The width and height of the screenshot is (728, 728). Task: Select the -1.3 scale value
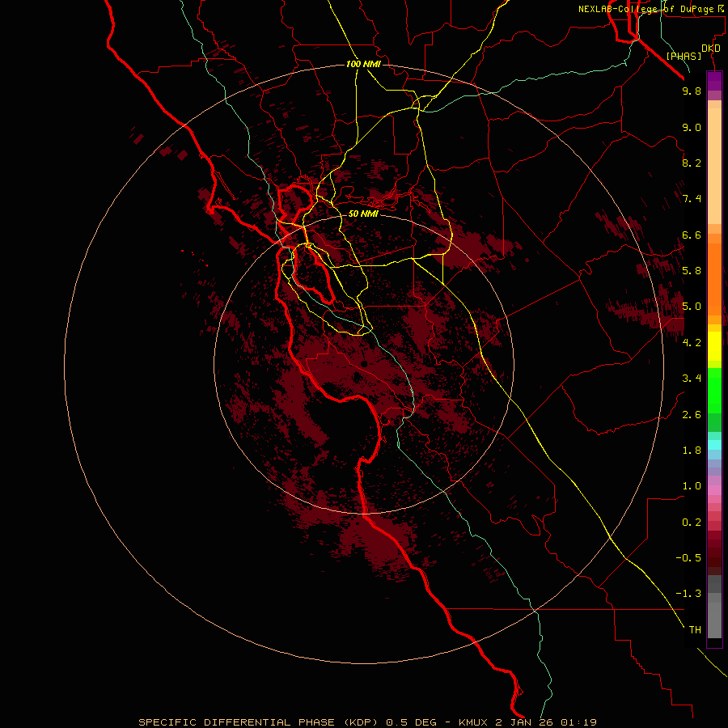[x=688, y=594]
